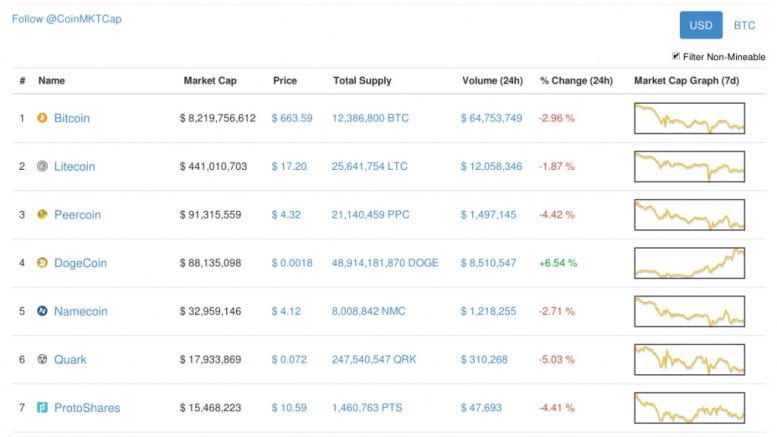Click Bitcoin volume $ 64,753,749
The image size is (777, 437).
pos(491,118)
